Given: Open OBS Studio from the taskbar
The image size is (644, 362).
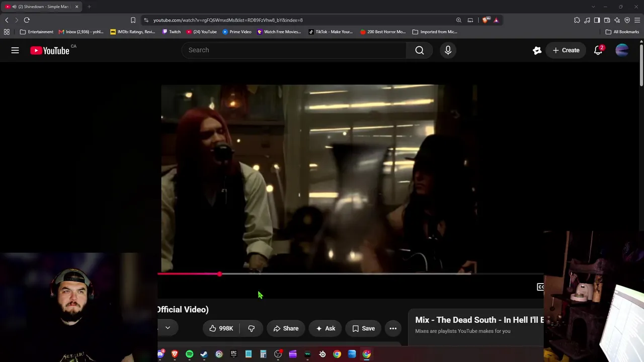Looking at the screenshot, I should coord(278,354).
